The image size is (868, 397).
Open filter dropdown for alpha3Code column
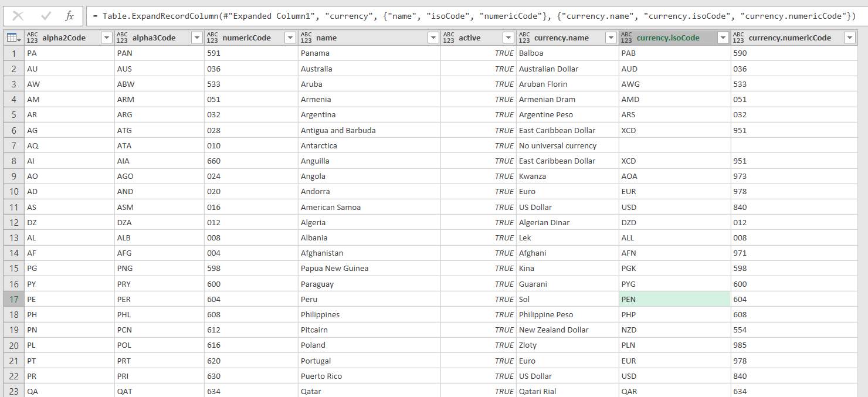pos(196,38)
